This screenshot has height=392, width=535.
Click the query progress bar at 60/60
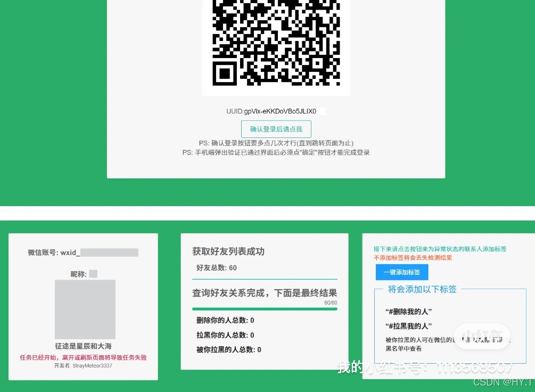(x=265, y=309)
